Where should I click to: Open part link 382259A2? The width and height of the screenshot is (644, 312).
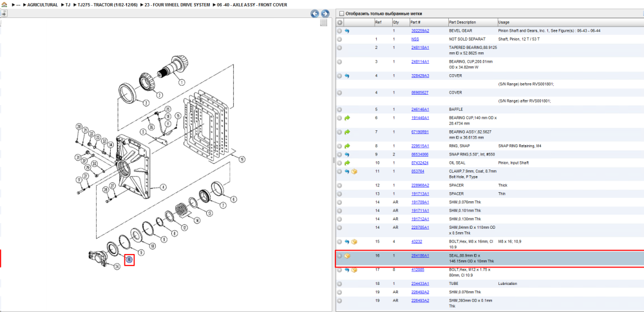420,31
